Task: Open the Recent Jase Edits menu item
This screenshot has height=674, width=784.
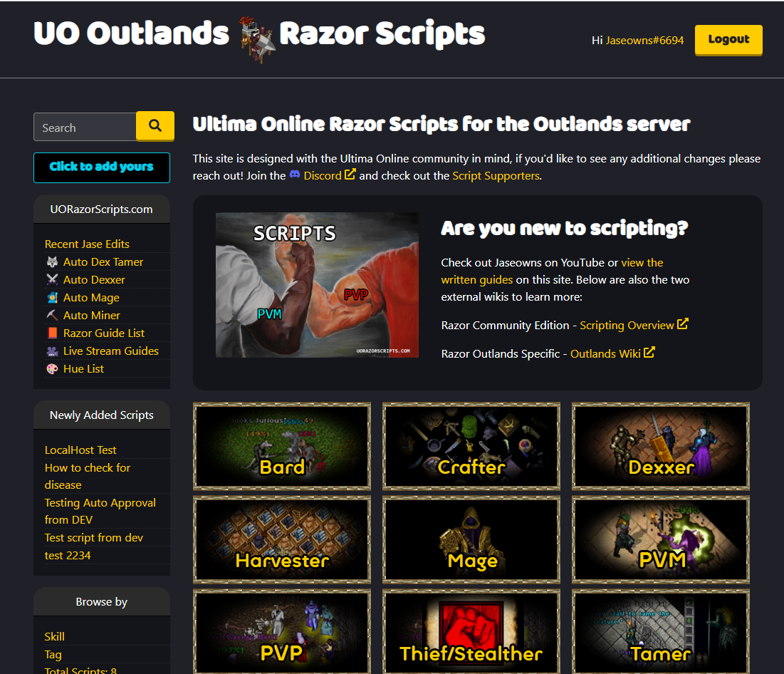Action: coord(87,244)
